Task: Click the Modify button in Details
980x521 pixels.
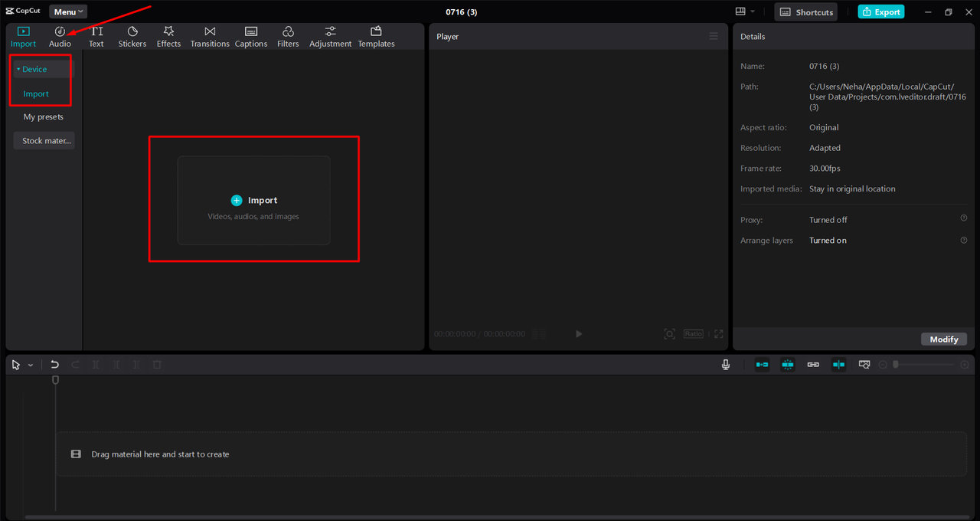Action: click(944, 339)
